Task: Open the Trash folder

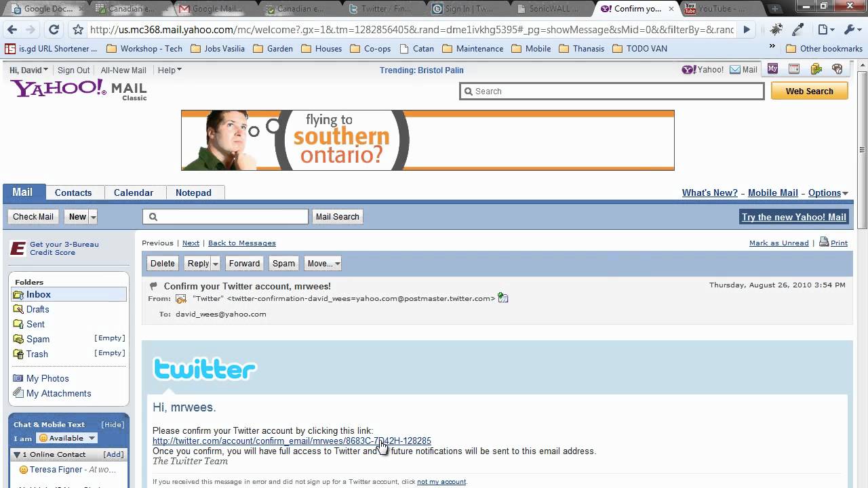Action: [37, 354]
